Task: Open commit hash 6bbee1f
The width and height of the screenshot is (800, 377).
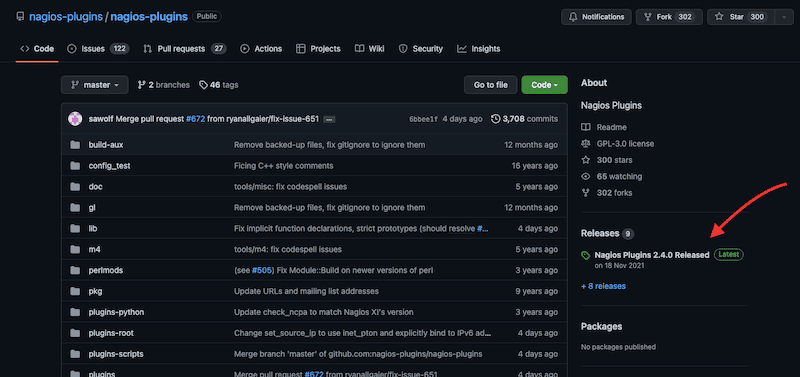Action: [423, 119]
